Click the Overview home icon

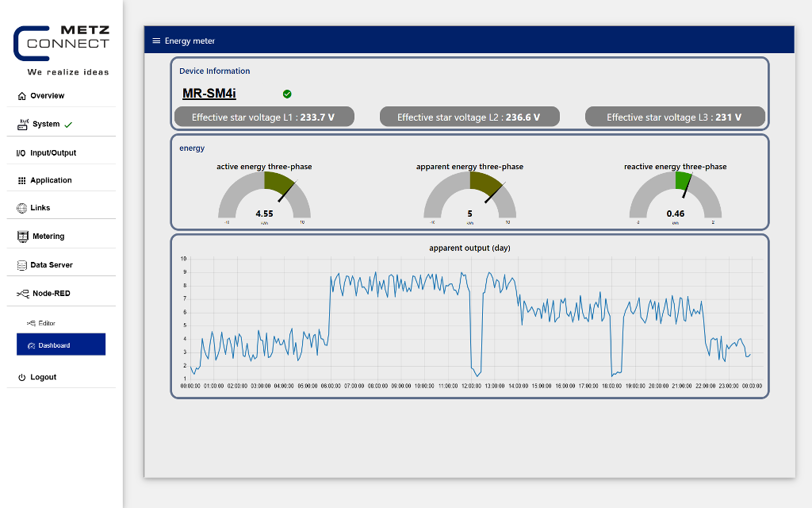point(21,96)
